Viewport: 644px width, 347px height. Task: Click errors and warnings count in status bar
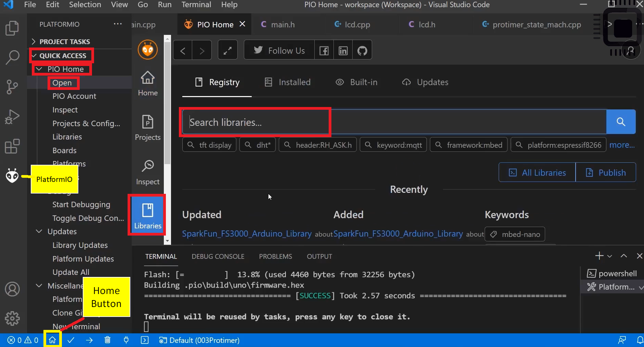[23, 340]
